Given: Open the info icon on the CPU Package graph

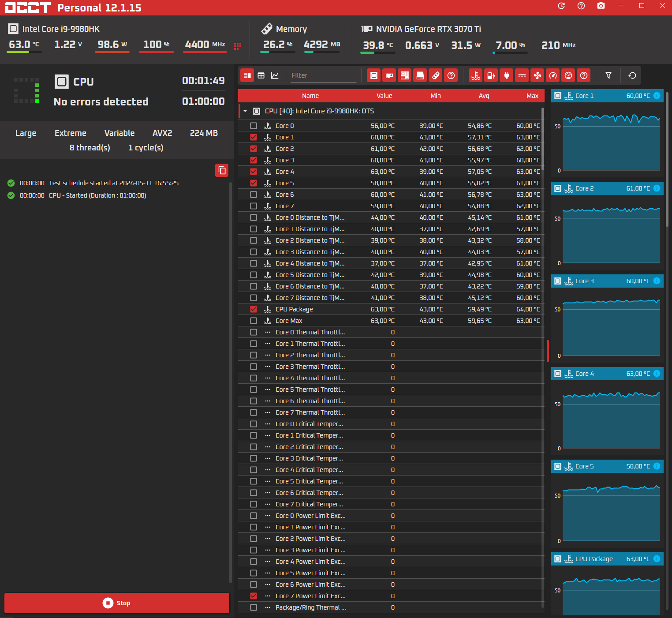Looking at the screenshot, I should pos(657,559).
